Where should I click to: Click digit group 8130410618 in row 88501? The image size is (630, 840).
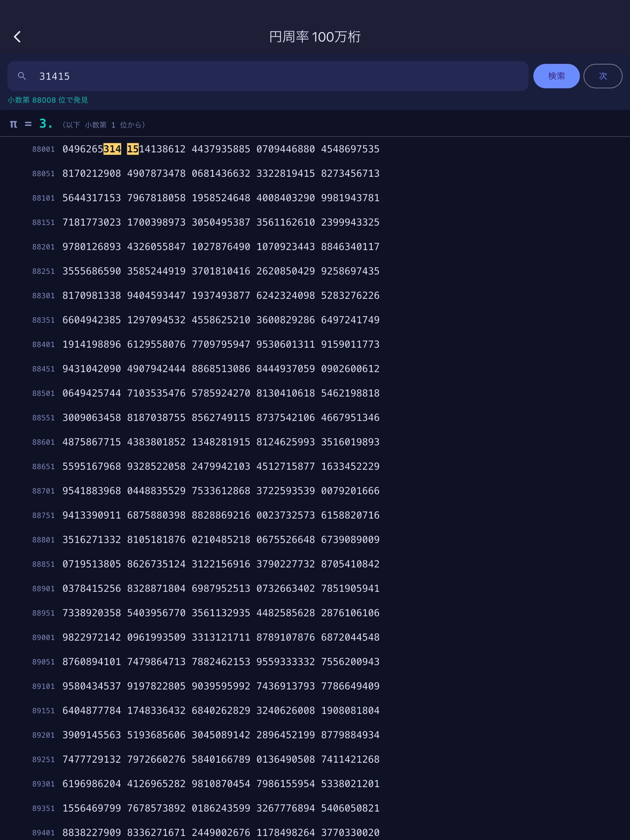coord(286,393)
